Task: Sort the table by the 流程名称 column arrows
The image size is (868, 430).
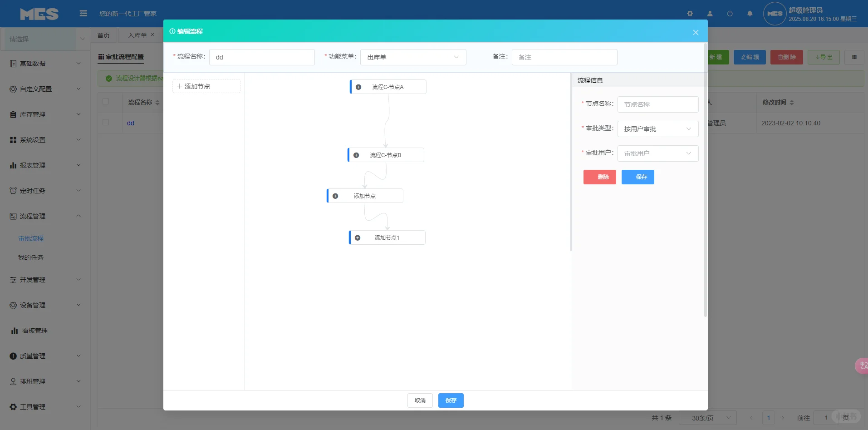Action: [157, 103]
